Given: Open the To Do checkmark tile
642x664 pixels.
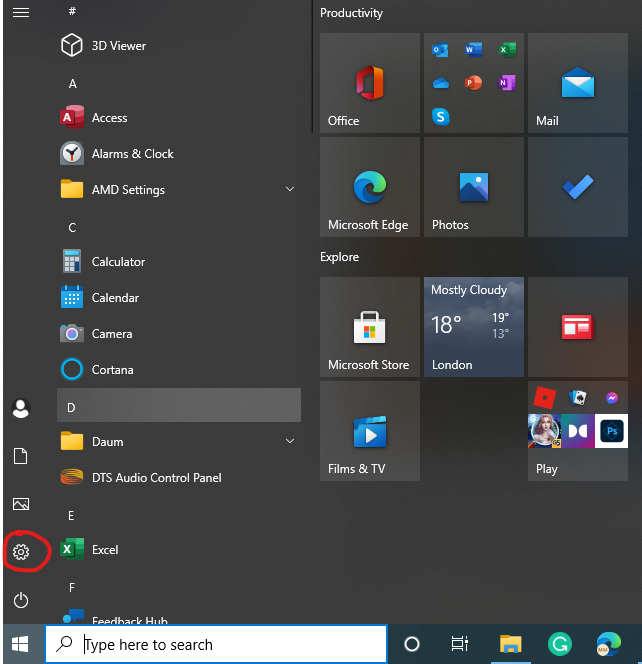Looking at the screenshot, I should (578, 187).
